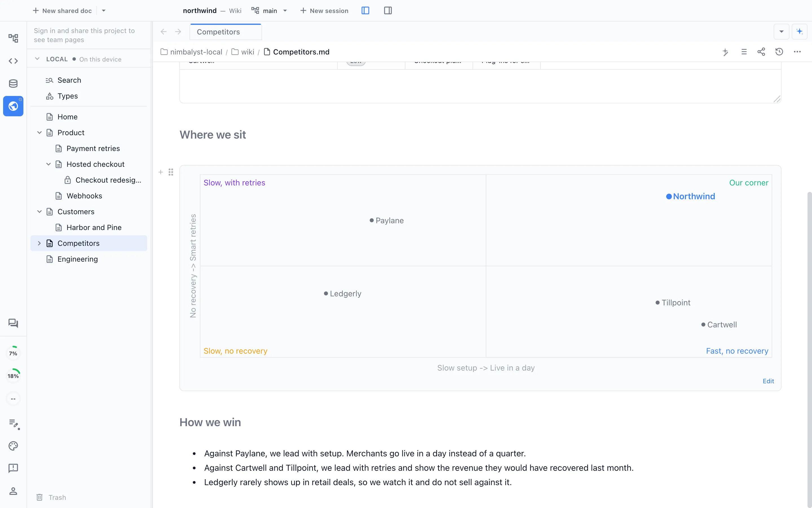Open the edit list icon in left rail

14,424
